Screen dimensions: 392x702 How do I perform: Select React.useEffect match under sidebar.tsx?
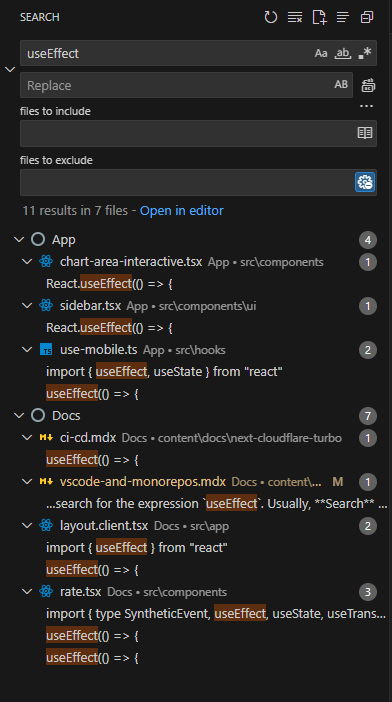click(109, 328)
